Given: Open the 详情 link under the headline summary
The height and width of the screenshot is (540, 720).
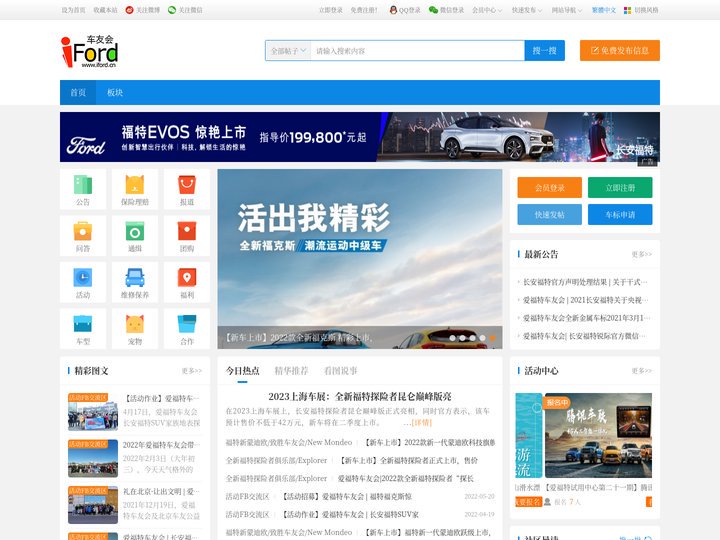Looking at the screenshot, I should pyautogui.click(x=422, y=422).
